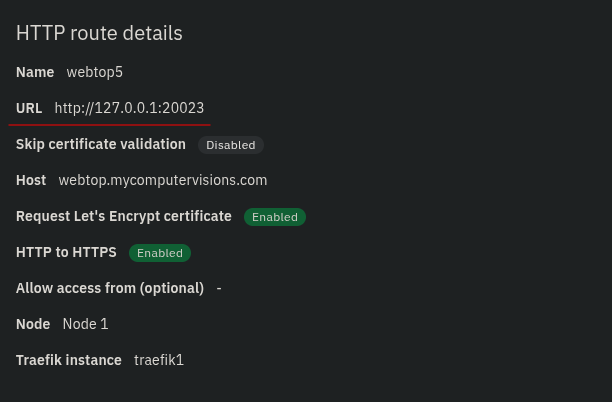The height and width of the screenshot is (402, 612).
Task: Click the dash value for Allow access from
Action: click(x=219, y=288)
